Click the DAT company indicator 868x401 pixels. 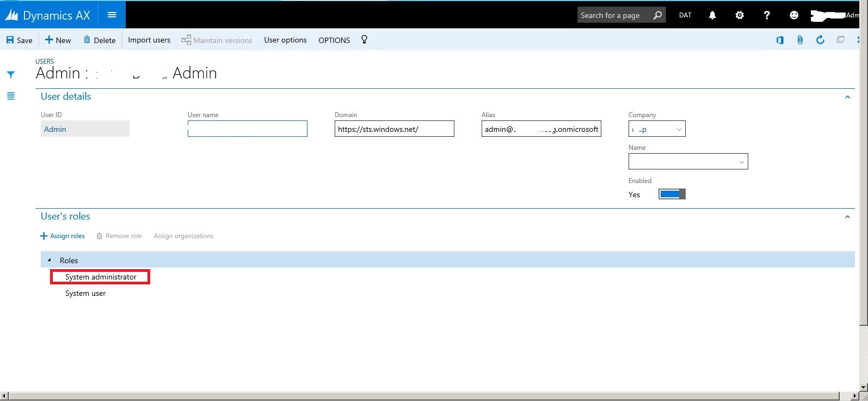pyautogui.click(x=685, y=15)
